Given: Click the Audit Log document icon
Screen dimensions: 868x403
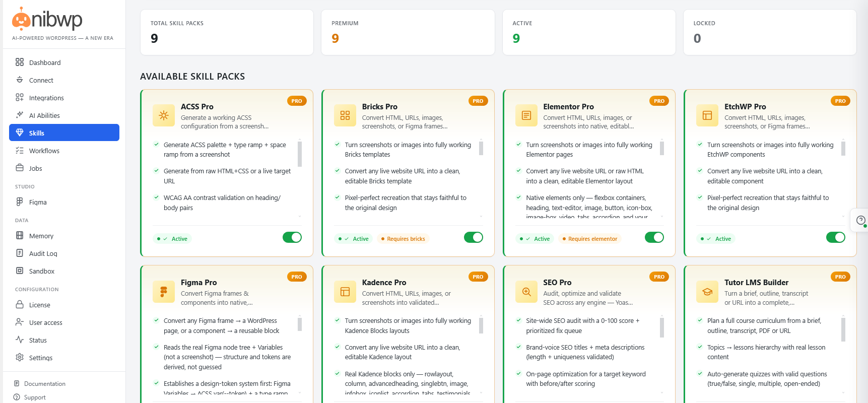Looking at the screenshot, I should tap(20, 253).
